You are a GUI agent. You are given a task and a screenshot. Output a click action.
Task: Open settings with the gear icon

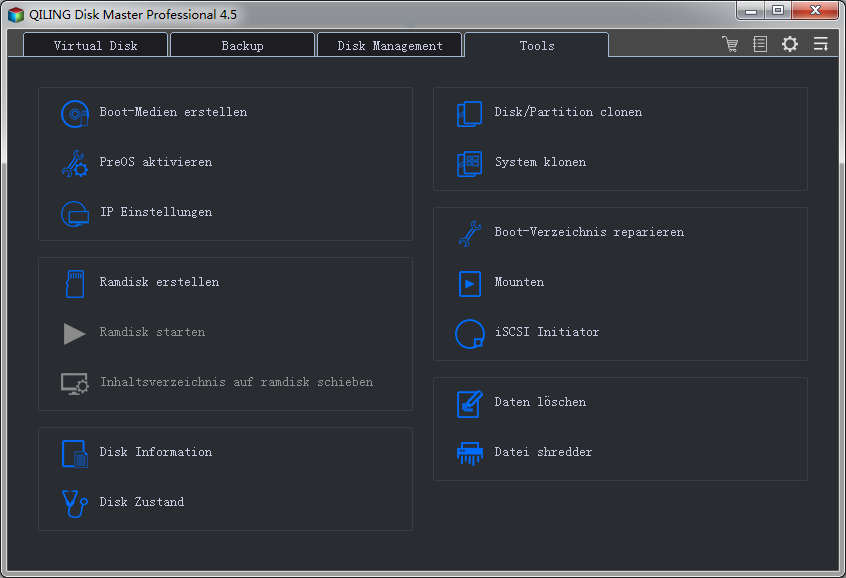click(789, 44)
